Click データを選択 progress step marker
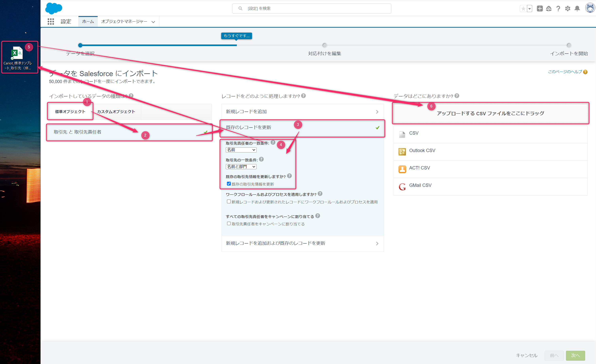The width and height of the screenshot is (596, 364). point(80,45)
